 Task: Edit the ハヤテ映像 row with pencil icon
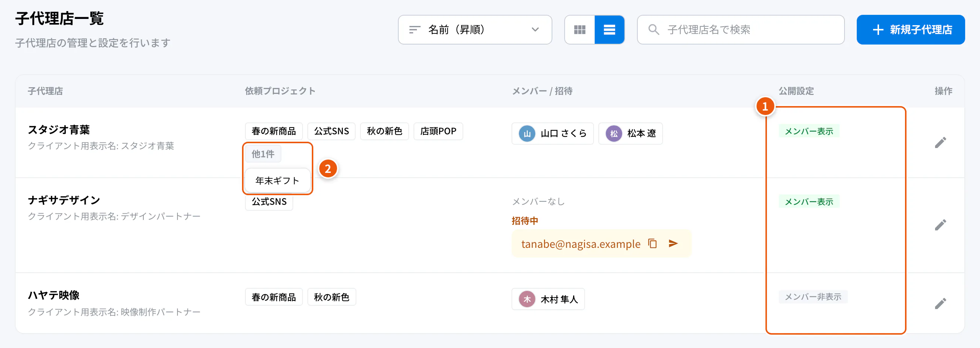click(940, 303)
